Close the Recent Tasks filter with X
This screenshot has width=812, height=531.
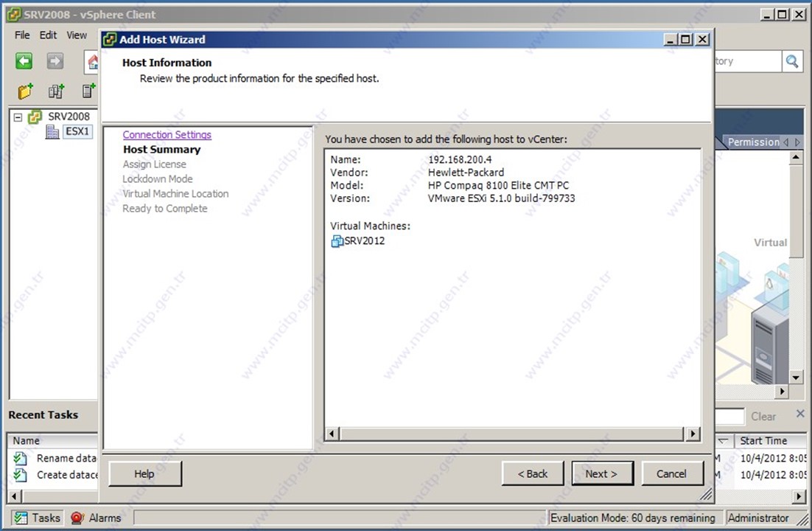800,413
